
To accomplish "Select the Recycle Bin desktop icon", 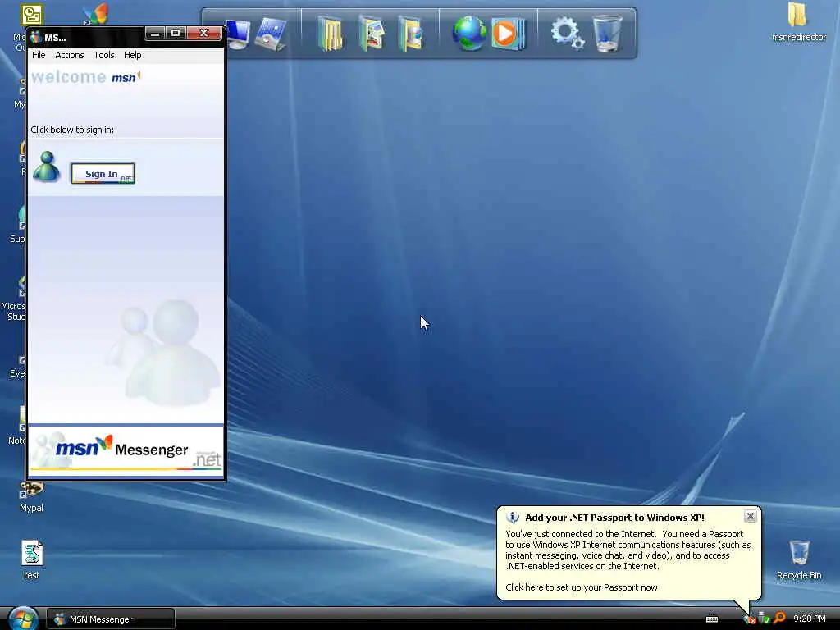I will point(799,559).
